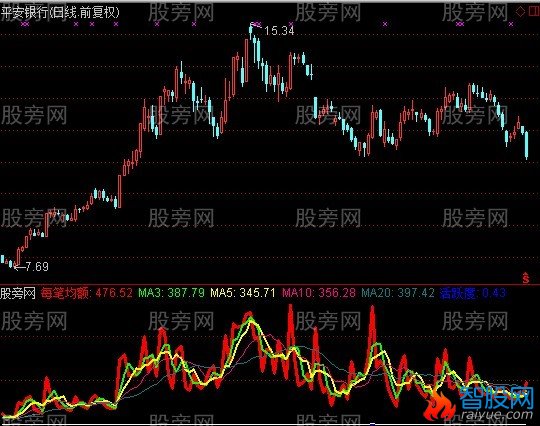Click the candlestick at the 7.69 low
This screenshot has height=426, width=540.
14,266
